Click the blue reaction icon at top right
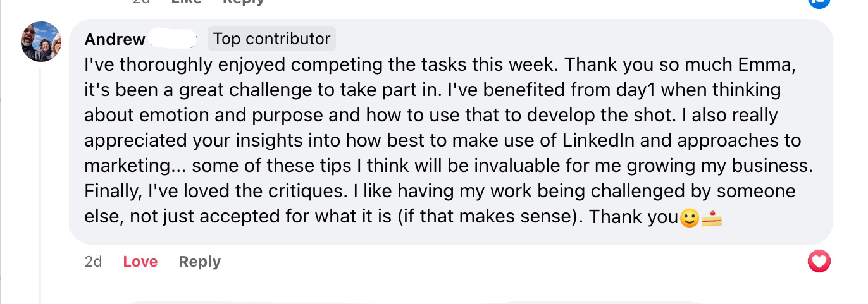Viewport: 868px width, 304px height. [x=821, y=2]
